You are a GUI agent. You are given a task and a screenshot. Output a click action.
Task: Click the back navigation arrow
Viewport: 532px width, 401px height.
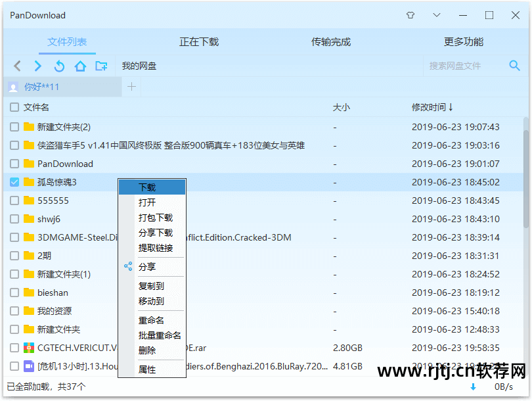[x=18, y=66]
